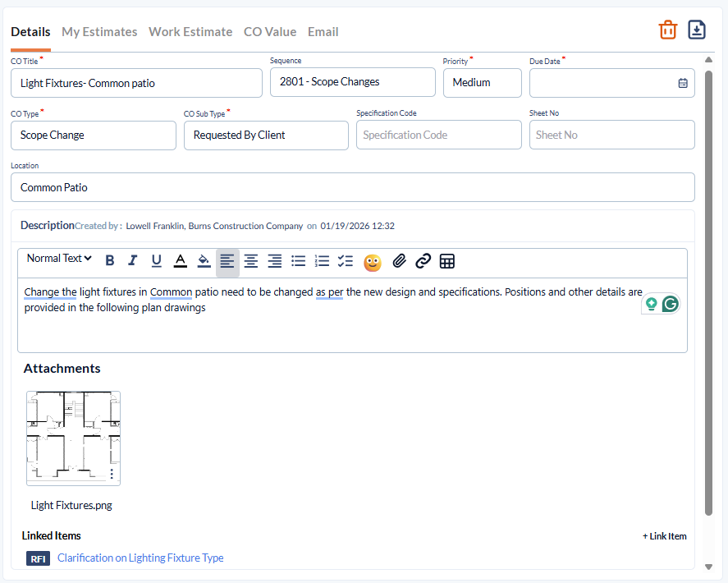Click the green lightbulb assistant icon
This screenshot has width=728, height=583.
point(652,304)
